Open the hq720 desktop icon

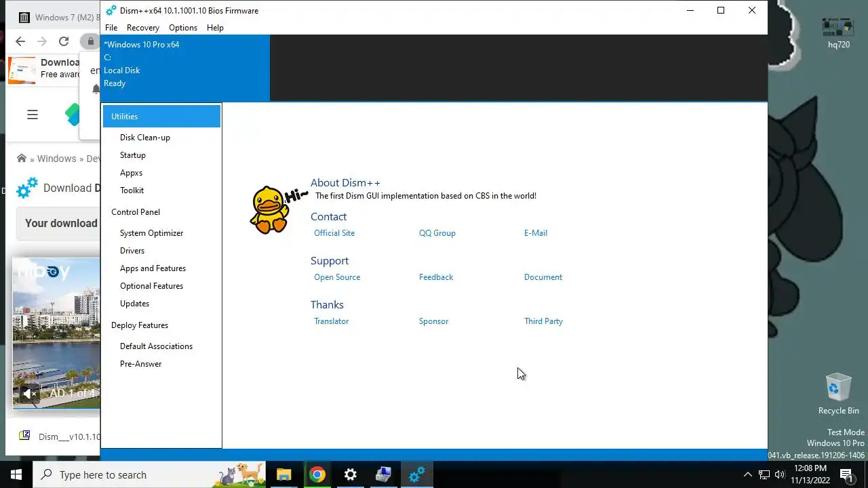[x=838, y=33]
